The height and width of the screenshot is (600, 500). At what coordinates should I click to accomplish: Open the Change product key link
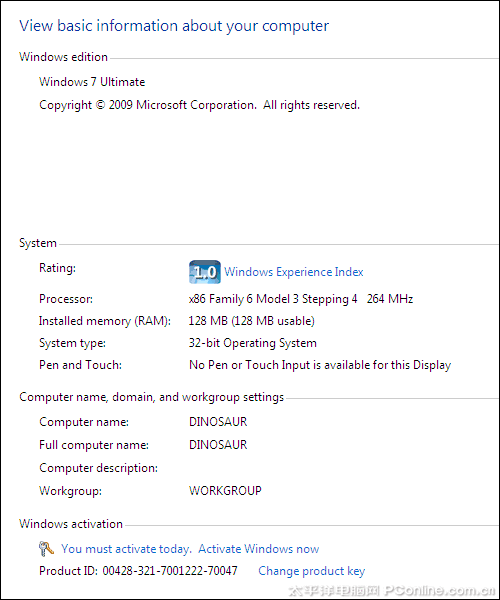(311, 571)
